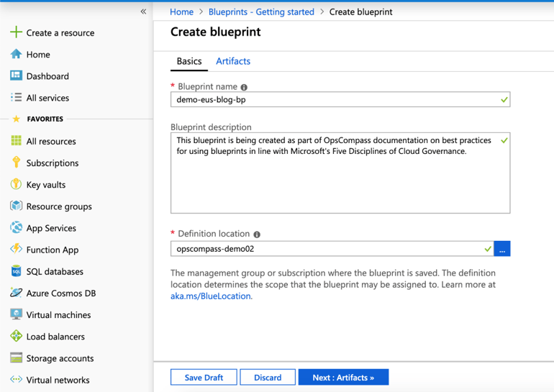
Task: Switch to the Artifacts tab
Action: tap(233, 61)
